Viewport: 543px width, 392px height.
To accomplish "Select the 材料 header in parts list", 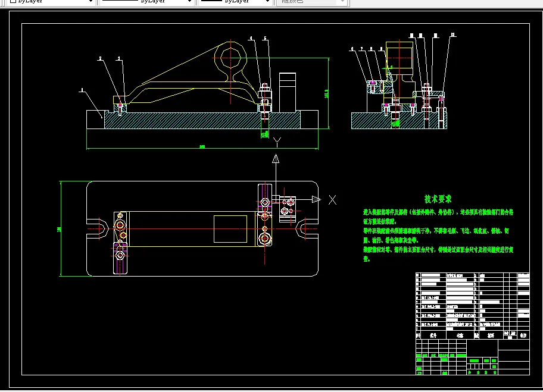I will [491, 335].
